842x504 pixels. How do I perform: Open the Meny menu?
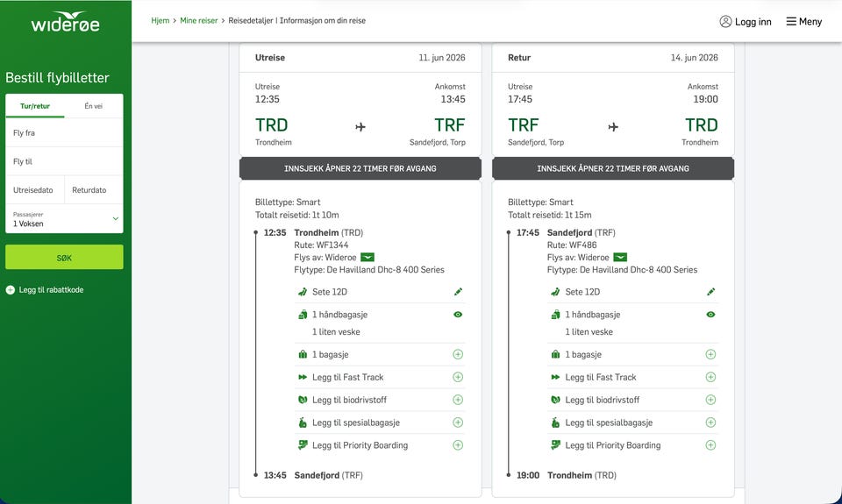pos(804,21)
